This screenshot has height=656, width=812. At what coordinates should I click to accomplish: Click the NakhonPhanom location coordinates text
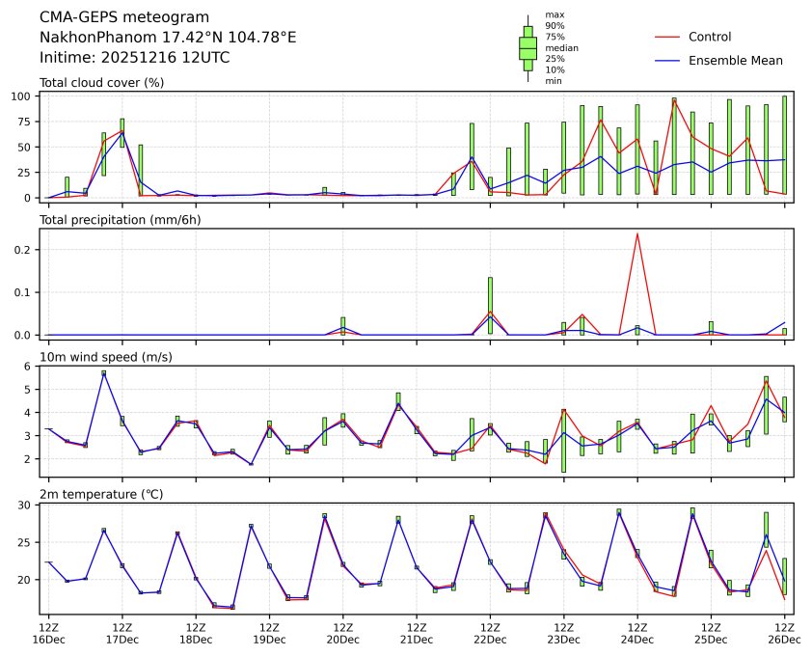pyautogui.click(x=168, y=38)
